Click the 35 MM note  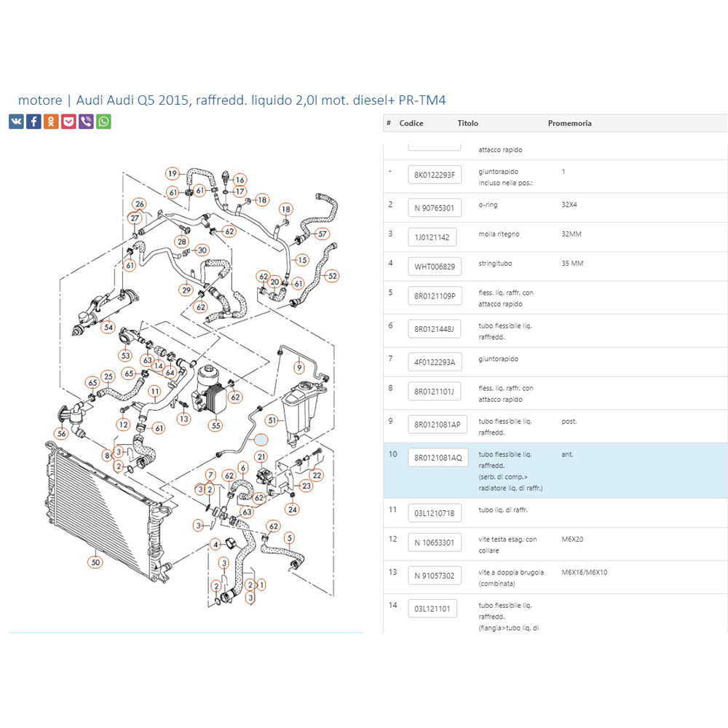tap(572, 264)
